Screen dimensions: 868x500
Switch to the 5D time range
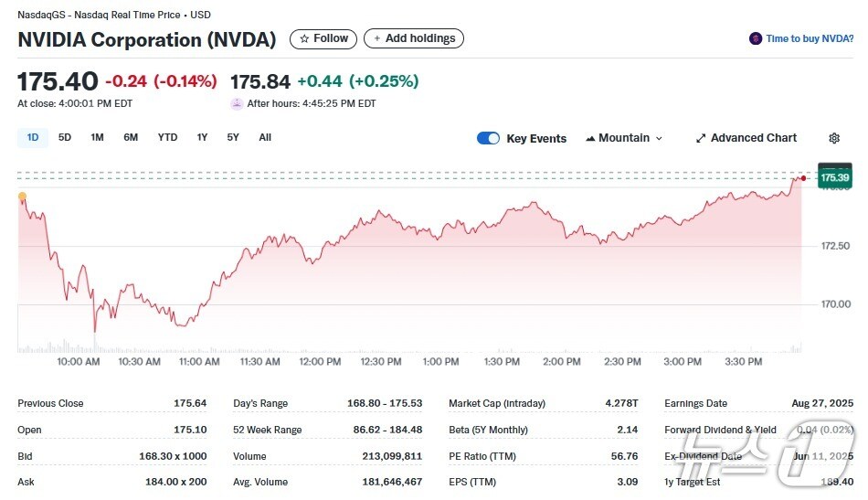[x=65, y=137]
